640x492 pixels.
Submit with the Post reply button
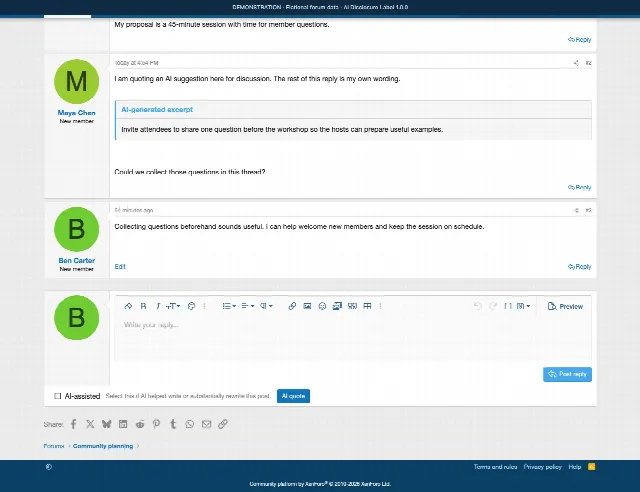click(567, 374)
